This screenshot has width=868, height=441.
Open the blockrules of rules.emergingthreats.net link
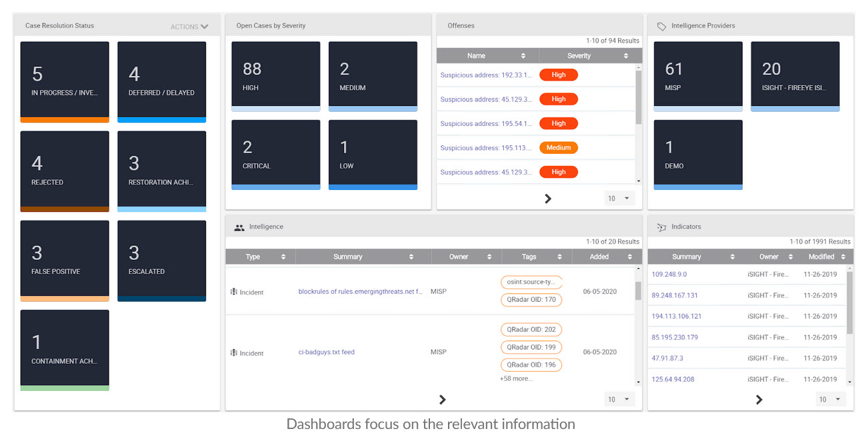(x=361, y=292)
